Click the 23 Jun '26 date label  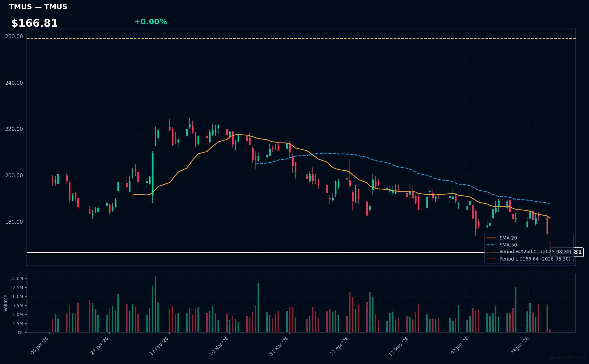click(x=520, y=346)
